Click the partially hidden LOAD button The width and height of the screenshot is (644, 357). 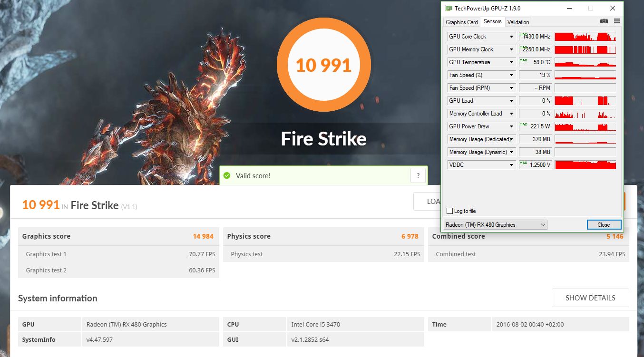(427, 201)
